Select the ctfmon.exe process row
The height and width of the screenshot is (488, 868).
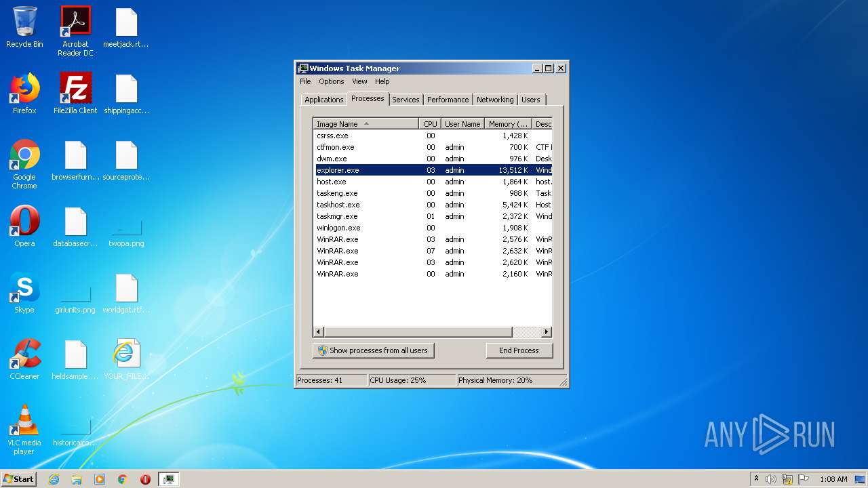[x=433, y=147]
